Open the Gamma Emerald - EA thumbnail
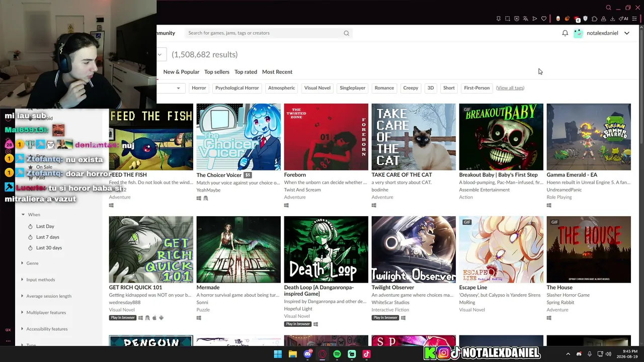The height and width of the screenshot is (362, 644). point(589,137)
